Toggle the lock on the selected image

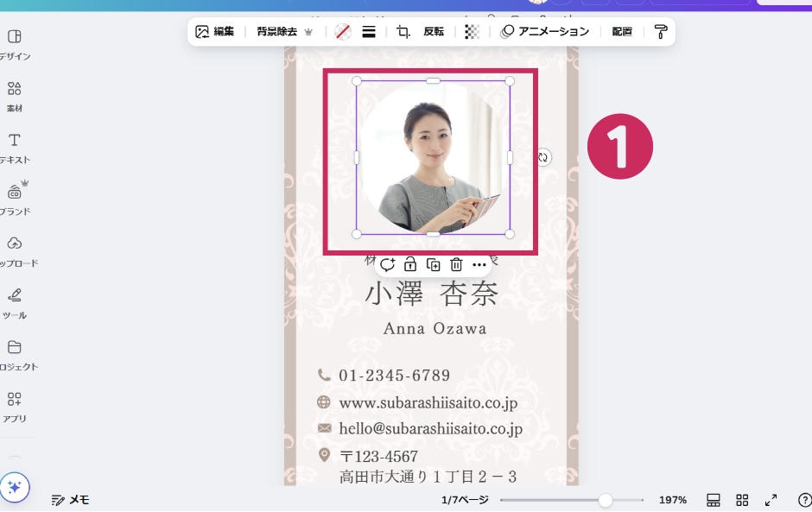pos(410,265)
